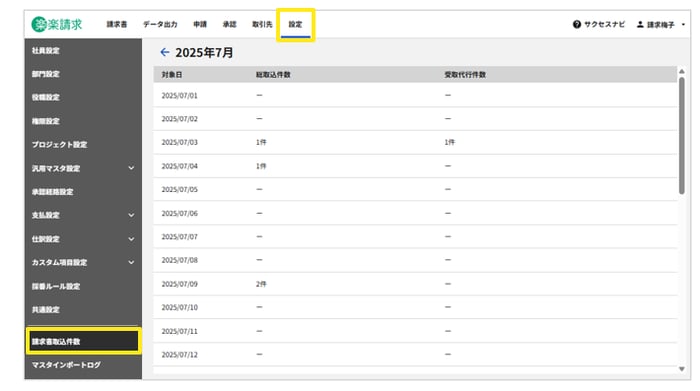Click the user icon for 請求梅子
This screenshot has height=391, width=700.
(640, 24)
